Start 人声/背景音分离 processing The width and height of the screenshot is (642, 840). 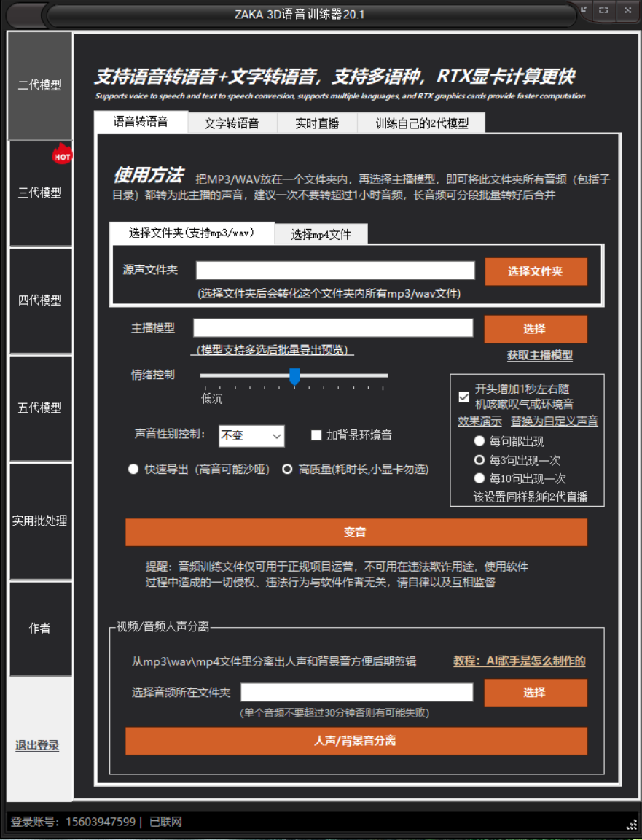[x=356, y=741]
